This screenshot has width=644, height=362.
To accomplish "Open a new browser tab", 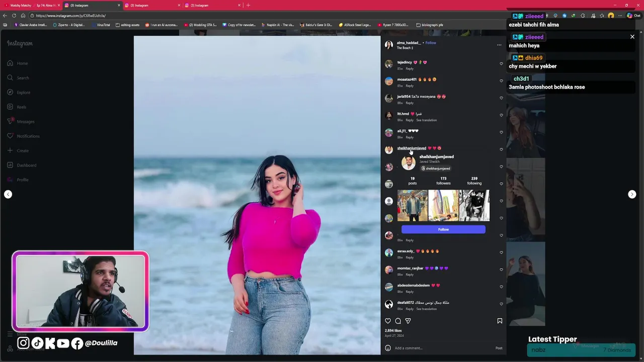I will (248, 6).
